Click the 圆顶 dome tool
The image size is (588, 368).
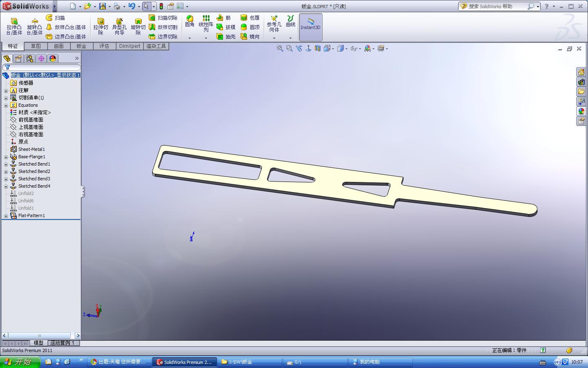pyautogui.click(x=250, y=27)
